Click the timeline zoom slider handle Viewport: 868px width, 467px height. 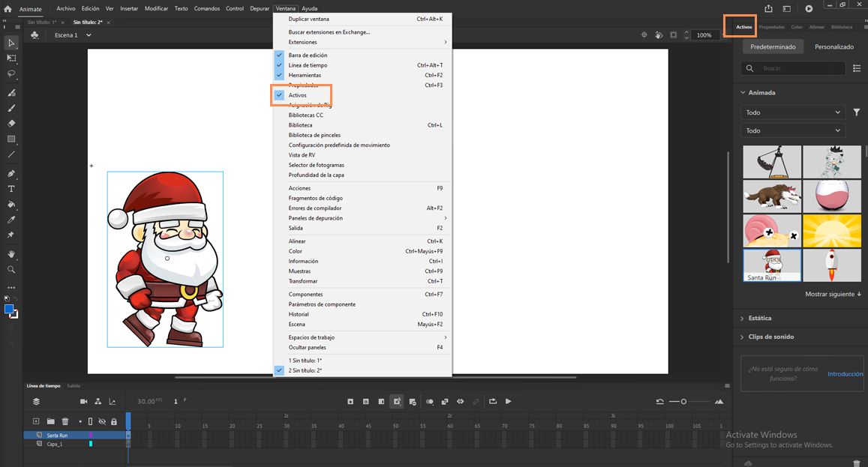click(x=683, y=401)
